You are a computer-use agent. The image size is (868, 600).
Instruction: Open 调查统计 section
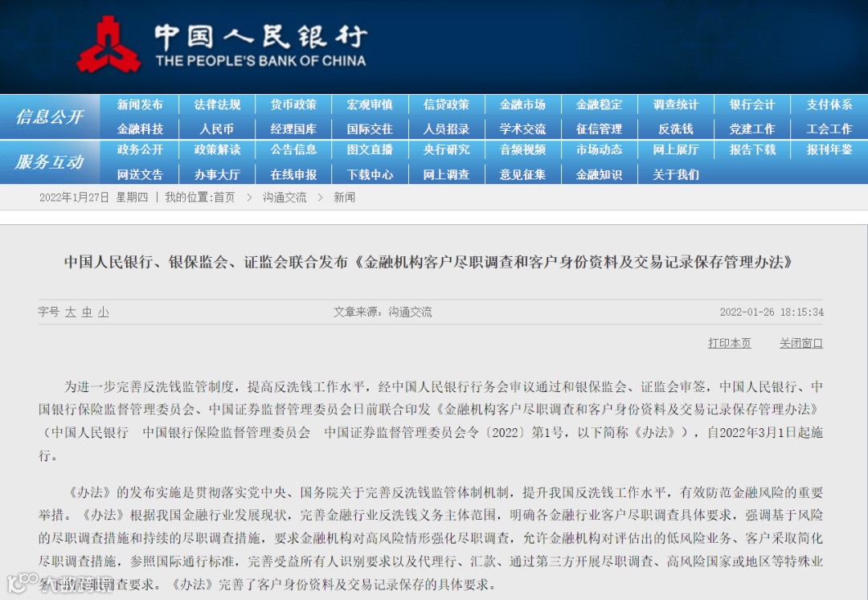676,104
